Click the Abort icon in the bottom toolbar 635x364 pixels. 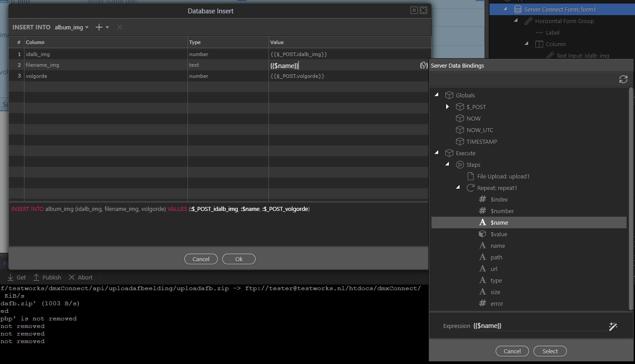pyautogui.click(x=72, y=277)
